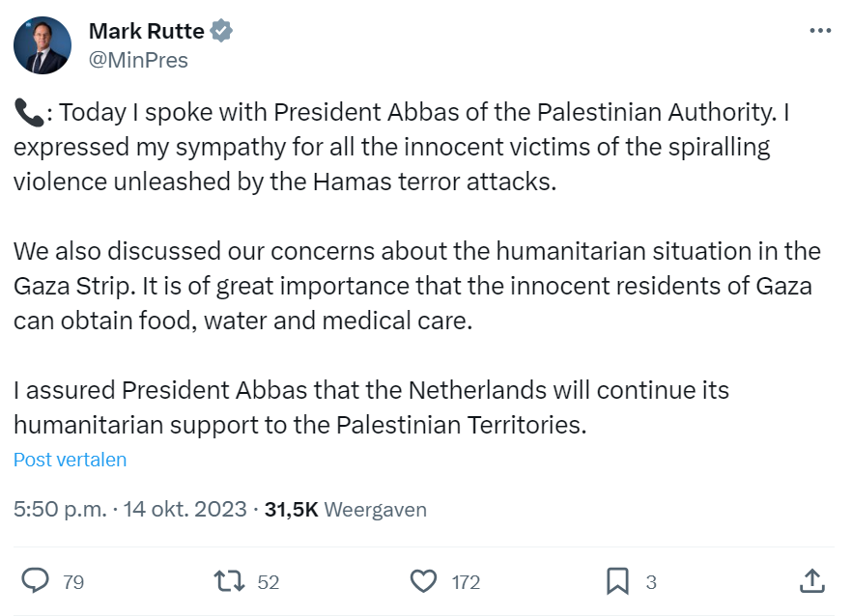Screen dimensions: 852x616
Task: Open Mark Rutte's profile picture
Action: (x=43, y=45)
